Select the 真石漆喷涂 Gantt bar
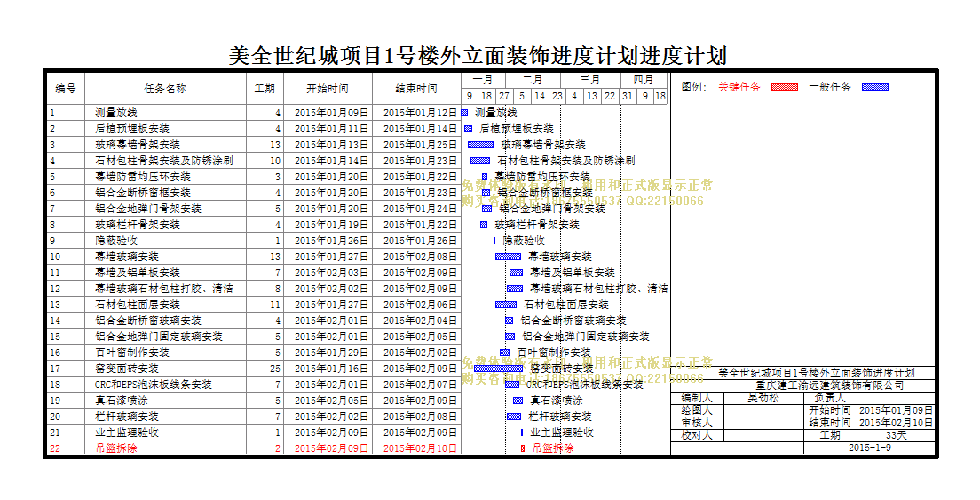Viewport: 980px width, 500px height. [x=518, y=401]
